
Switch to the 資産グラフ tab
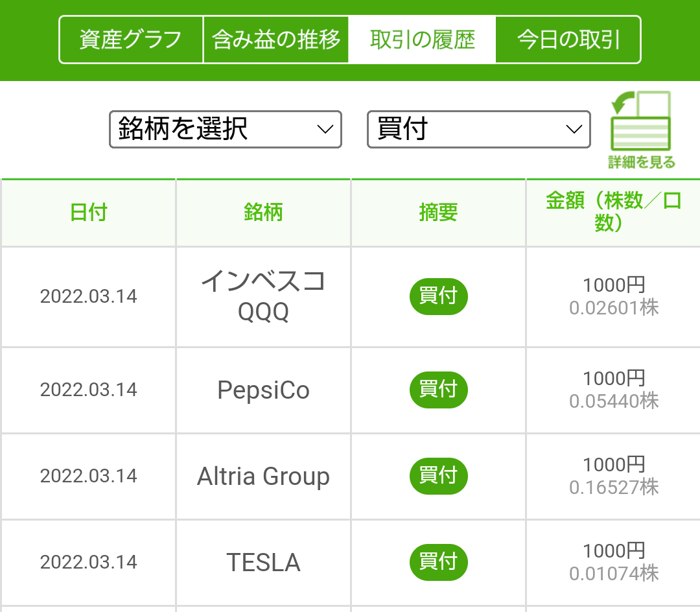pyautogui.click(x=131, y=40)
